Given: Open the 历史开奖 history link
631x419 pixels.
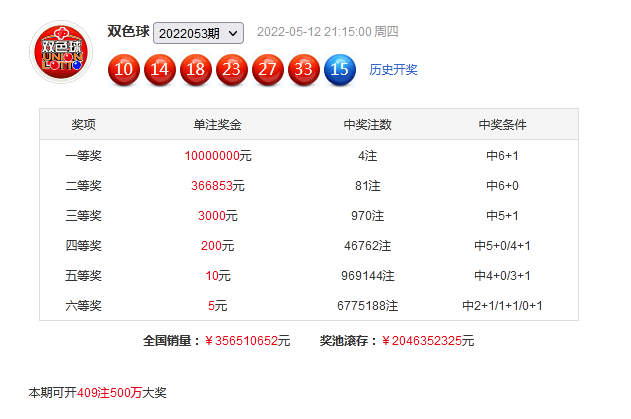Looking at the screenshot, I should (393, 70).
